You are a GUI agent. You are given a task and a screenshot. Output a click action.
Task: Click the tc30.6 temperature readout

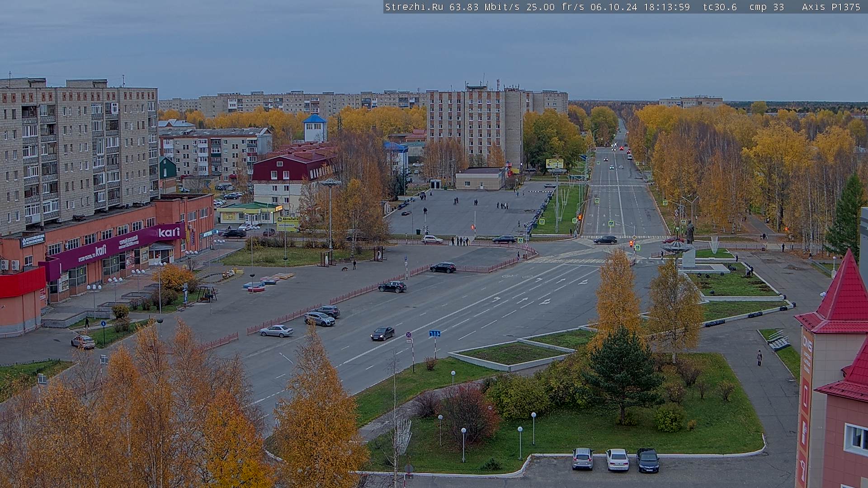point(719,7)
